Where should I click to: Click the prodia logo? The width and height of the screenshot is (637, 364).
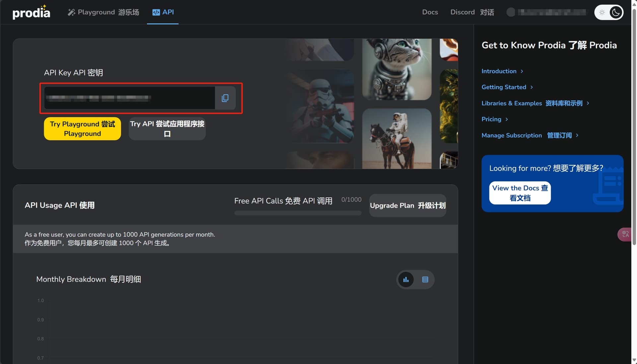click(31, 12)
